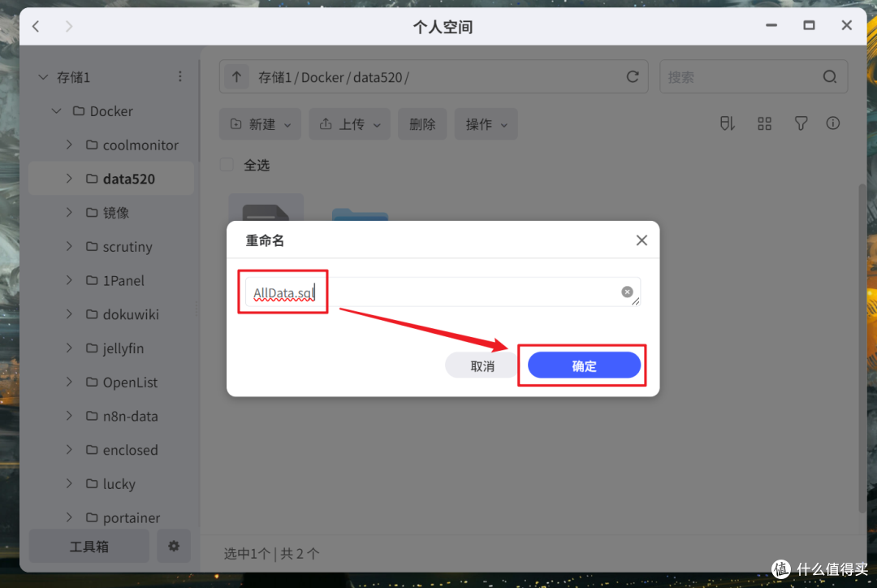Click the 删除 button

[x=422, y=123]
